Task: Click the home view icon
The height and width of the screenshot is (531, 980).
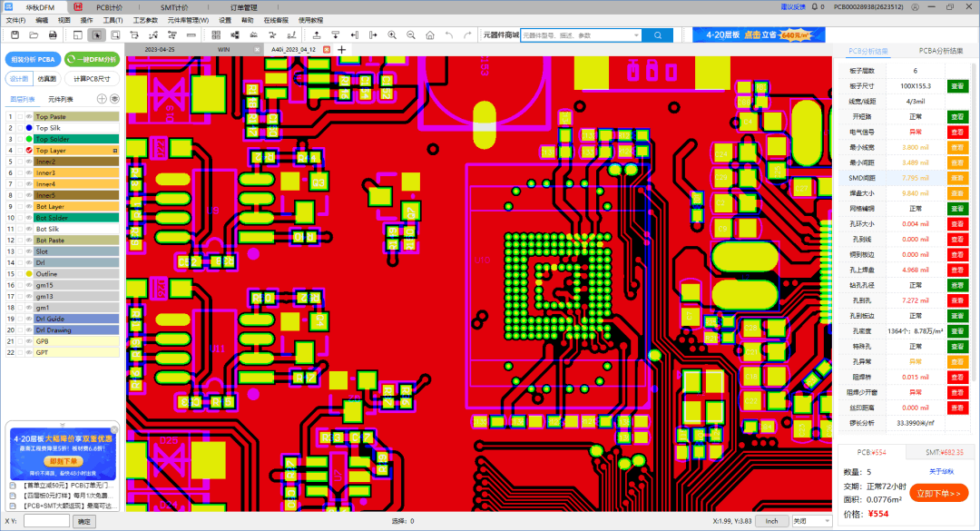Action: [x=430, y=35]
